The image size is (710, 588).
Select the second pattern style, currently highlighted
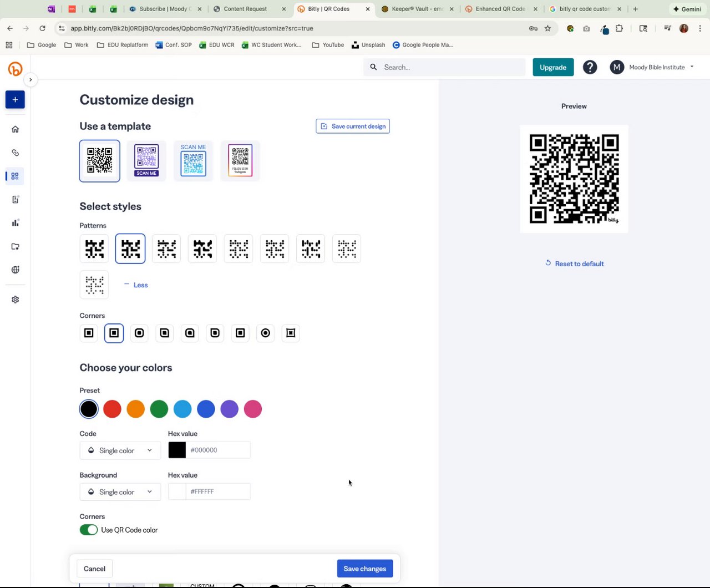pos(130,249)
